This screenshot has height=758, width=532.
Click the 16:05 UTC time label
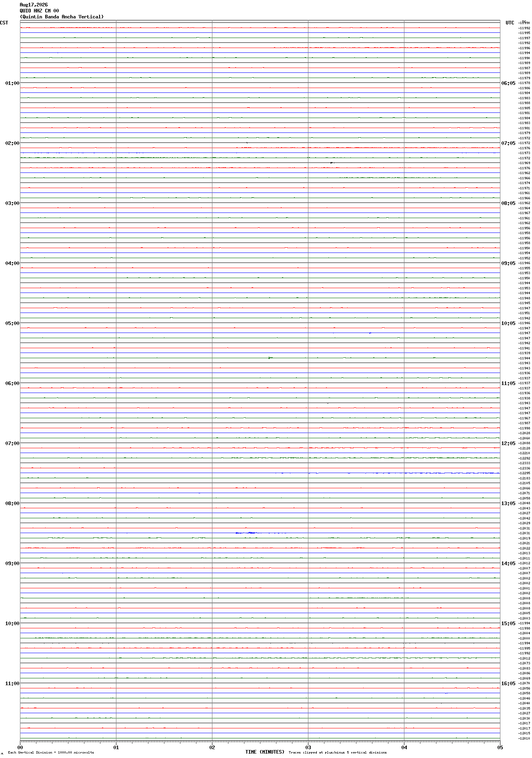[508, 684]
